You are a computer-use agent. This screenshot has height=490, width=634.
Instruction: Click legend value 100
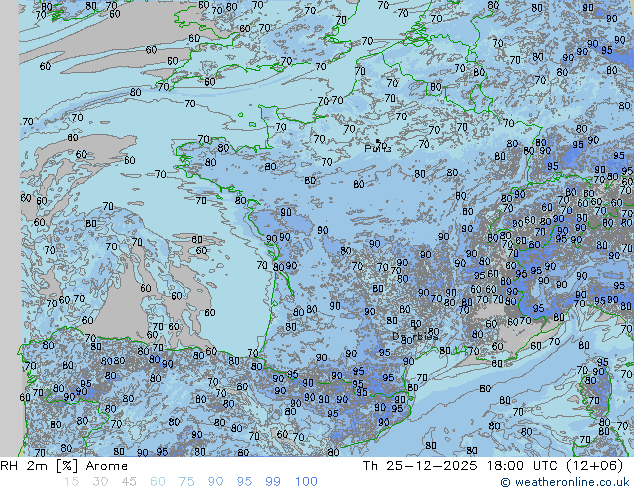(x=306, y=482)
